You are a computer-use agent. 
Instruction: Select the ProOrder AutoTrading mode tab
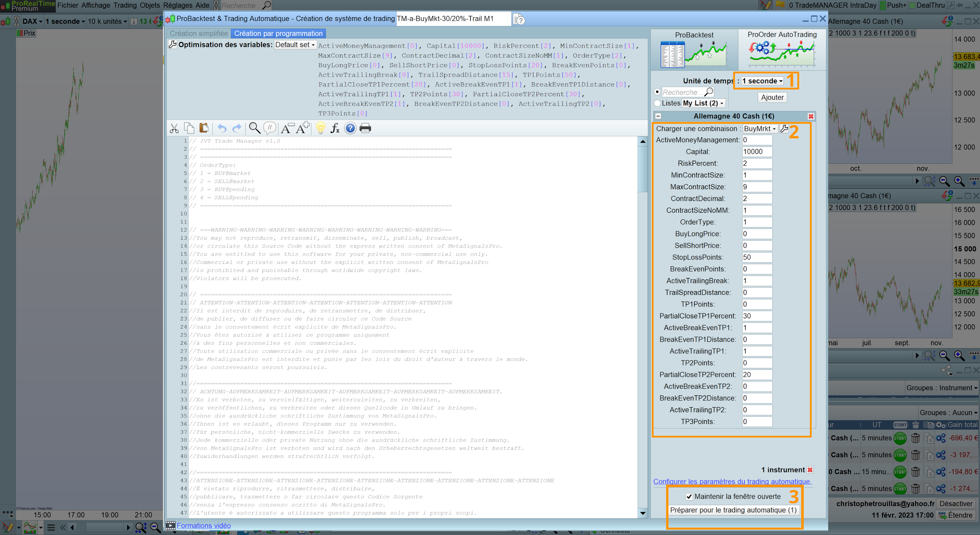pos(782,50)
